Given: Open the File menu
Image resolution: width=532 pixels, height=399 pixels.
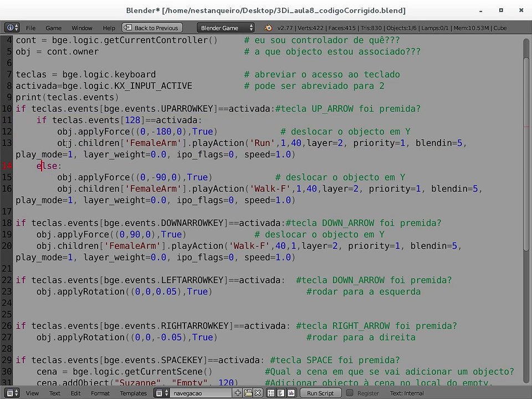Looking at the screenshot, I should [30, 28].
